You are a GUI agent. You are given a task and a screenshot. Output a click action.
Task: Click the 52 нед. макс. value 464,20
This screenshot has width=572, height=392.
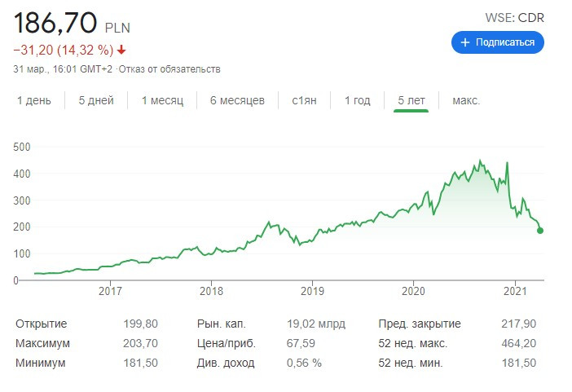(x=519, y=343)
